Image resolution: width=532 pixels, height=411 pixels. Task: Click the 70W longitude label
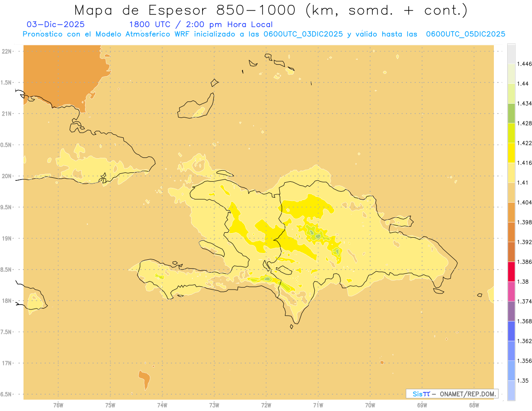[370, 405]
